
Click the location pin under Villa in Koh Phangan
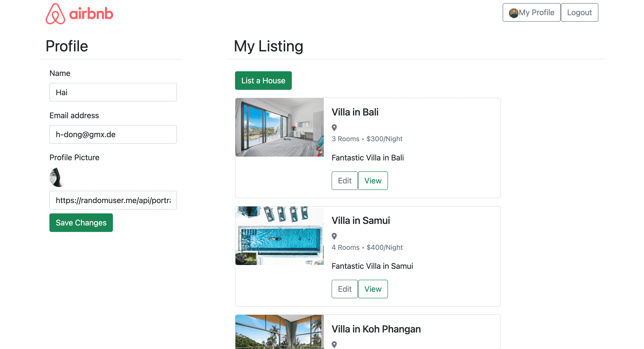[334, 345]
